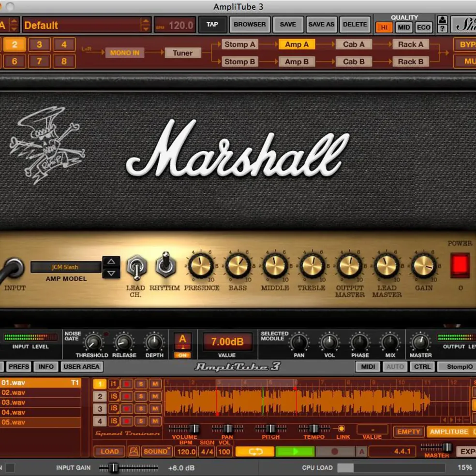Click the Noise Gate Depth knob

[154, 343]
